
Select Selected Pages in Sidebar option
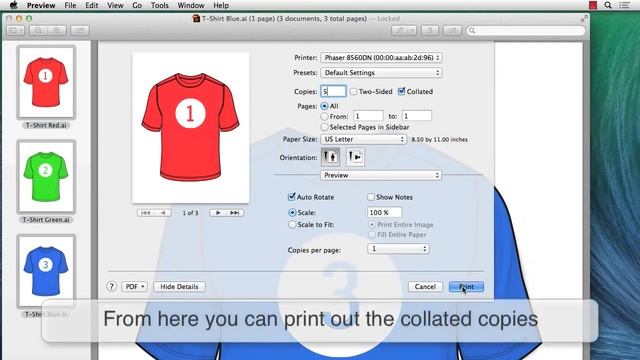coord(324,127)
